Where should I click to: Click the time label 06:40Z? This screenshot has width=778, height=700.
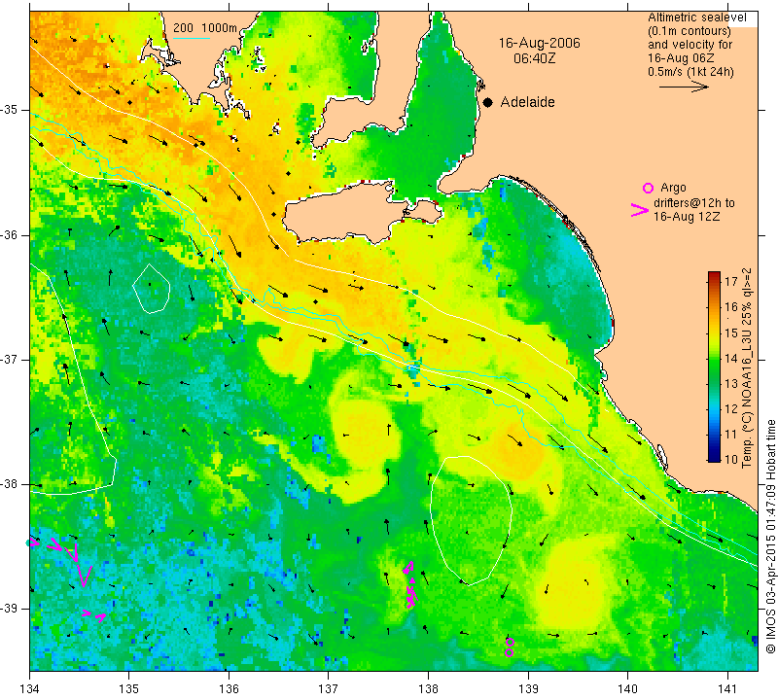pos(534,58)
